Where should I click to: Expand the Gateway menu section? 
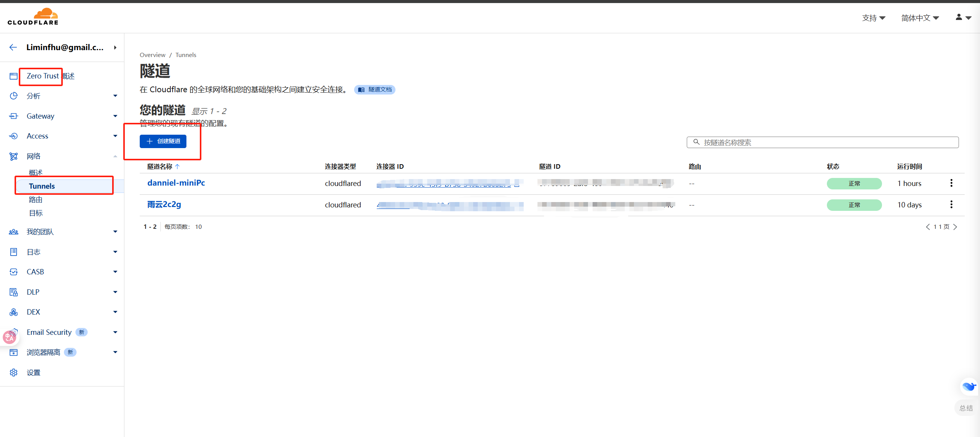tap(115, 116)
